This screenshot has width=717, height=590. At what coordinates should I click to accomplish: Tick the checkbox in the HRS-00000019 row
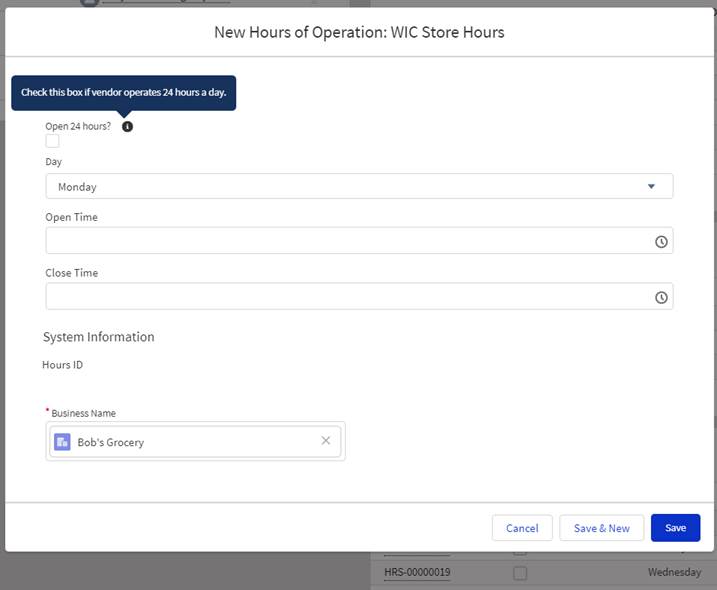coord(519,573)
